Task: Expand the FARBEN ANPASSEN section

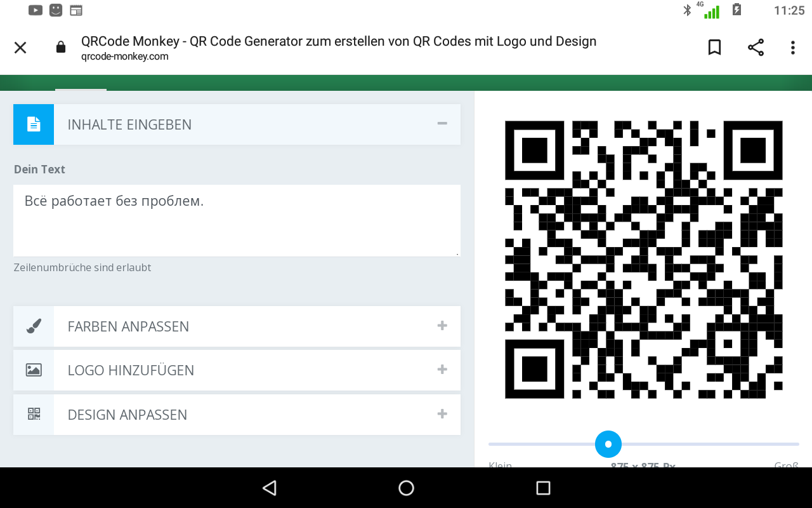Action: tap(442, 325)
